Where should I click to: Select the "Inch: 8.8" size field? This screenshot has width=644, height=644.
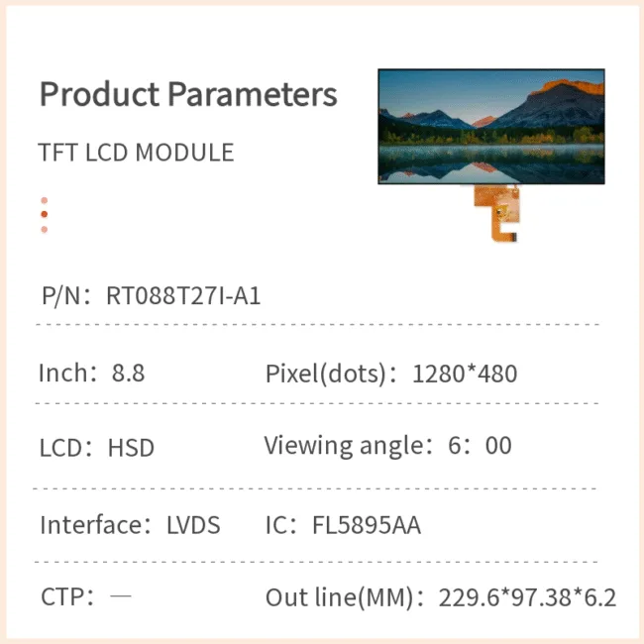tap(91, 374)
